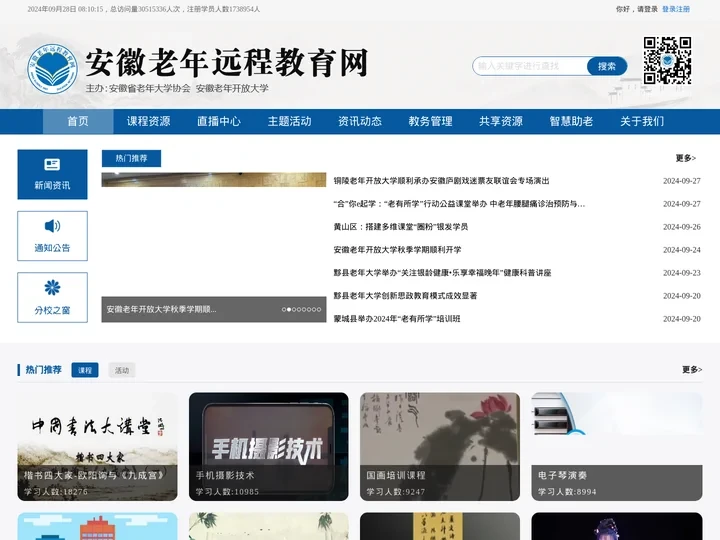Open the 国画培训课程 course card
This screenshot has width=720, height=540.
click(x=440, y=446)
